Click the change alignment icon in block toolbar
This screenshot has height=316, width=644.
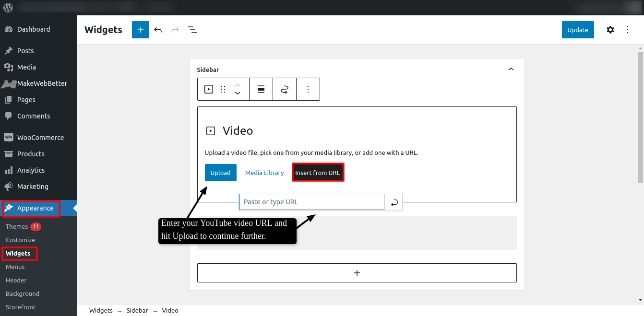[261, 89]
